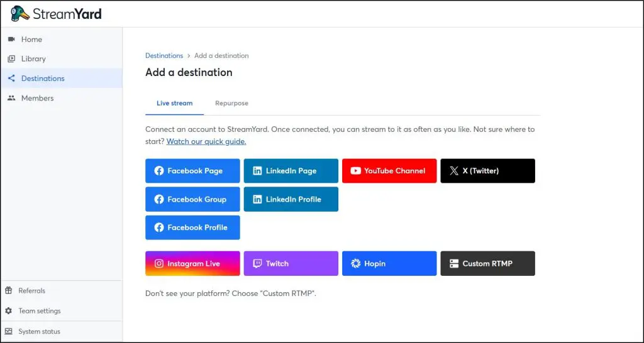Select the Live stream tab
The width and height of the screenshot is (644, 343).
pyautogui.click(x=174, y=103)
